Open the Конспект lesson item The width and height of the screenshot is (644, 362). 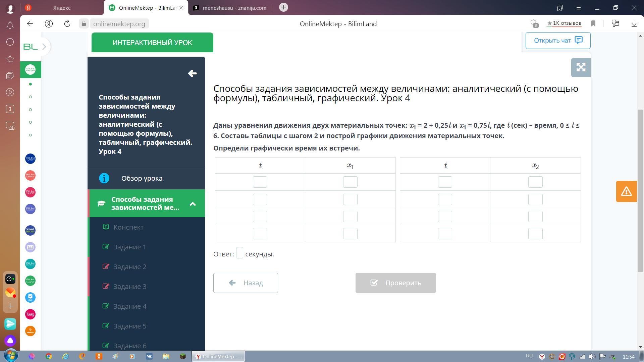128,227
